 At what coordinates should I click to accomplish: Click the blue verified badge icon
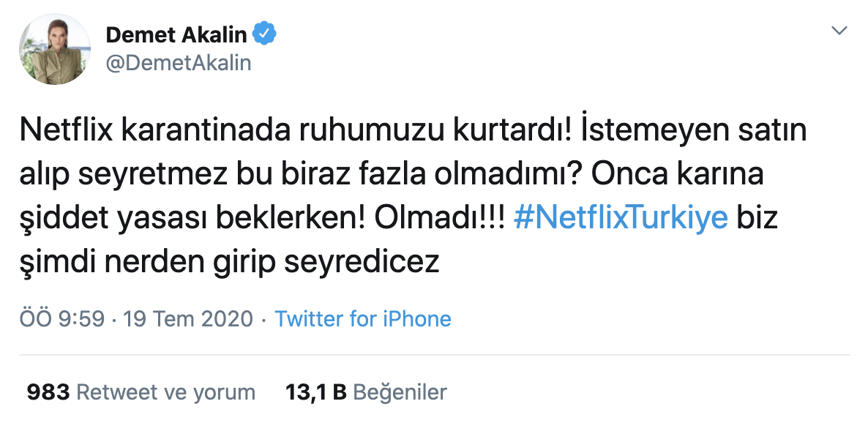click(264, 34)
